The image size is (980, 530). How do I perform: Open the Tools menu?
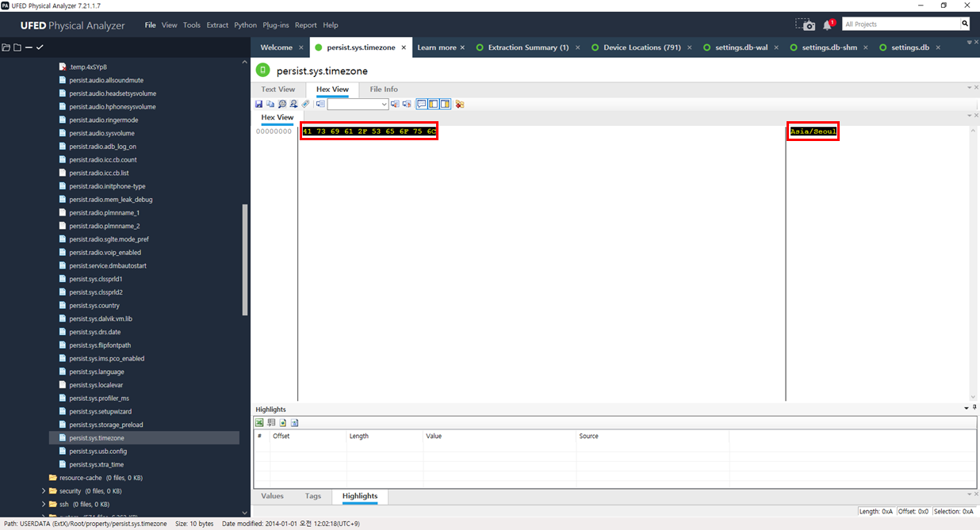point(192,25)
